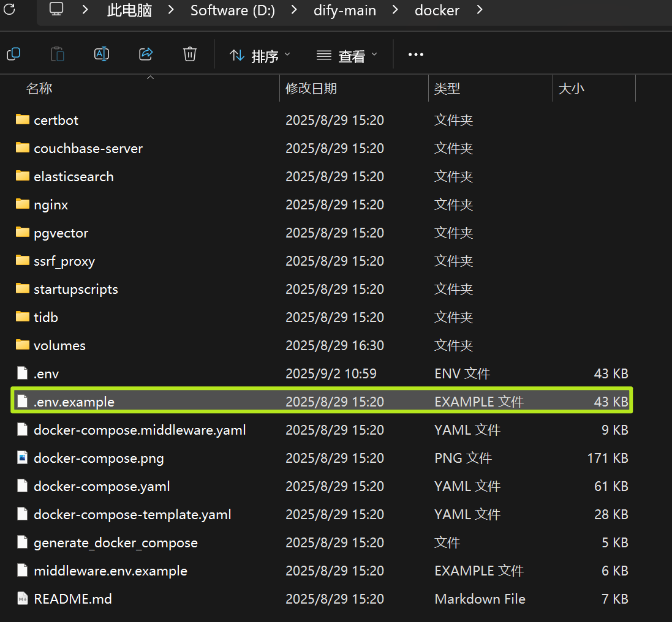This screenshot has width=672, height=622.
Task: Select the certbot folder icon
Action: [22, 119]
